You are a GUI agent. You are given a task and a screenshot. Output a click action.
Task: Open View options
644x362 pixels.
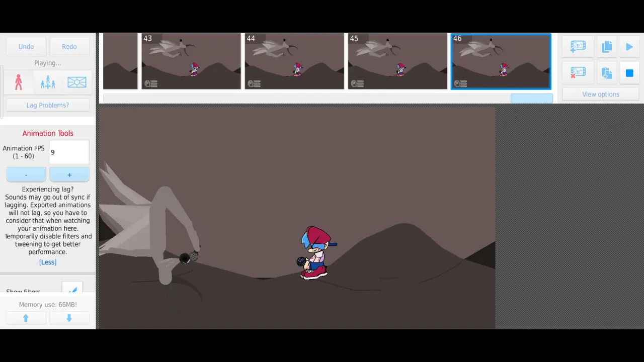point(601,94)
